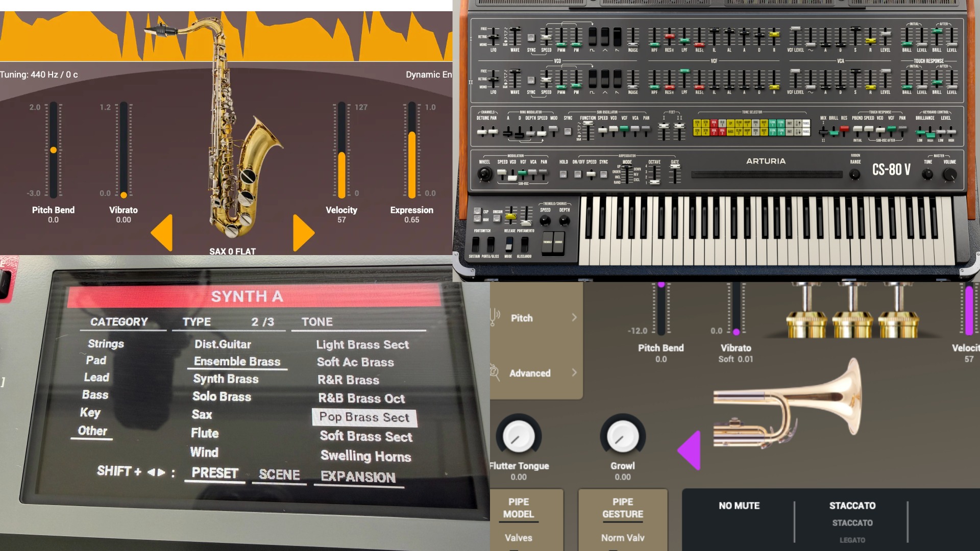The width and height of the screenshot is (980, 551).
Task: Flip the Glissando rocker switch
Action: coord(524,244)
